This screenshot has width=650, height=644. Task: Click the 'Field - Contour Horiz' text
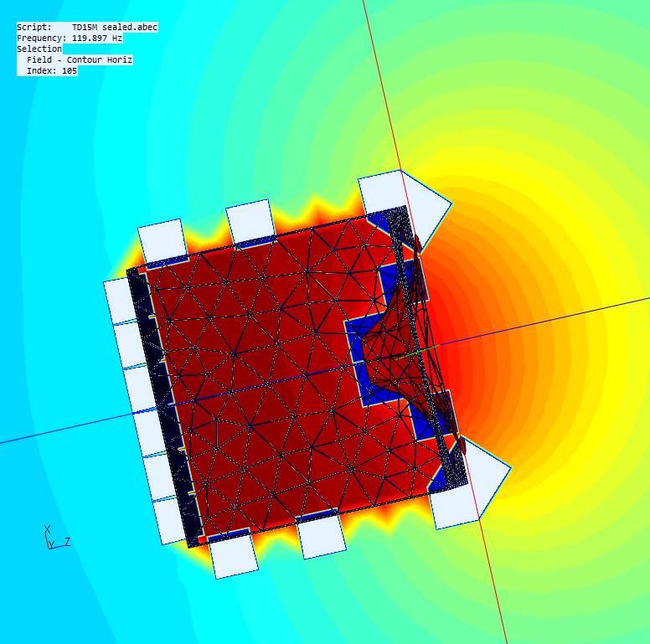point(80,59)
